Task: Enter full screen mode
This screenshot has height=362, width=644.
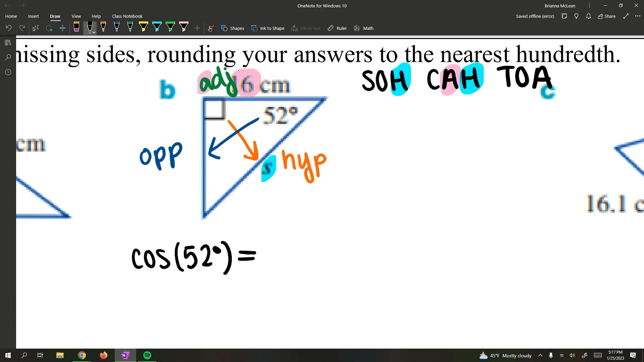Action: (x=626, y=16)
